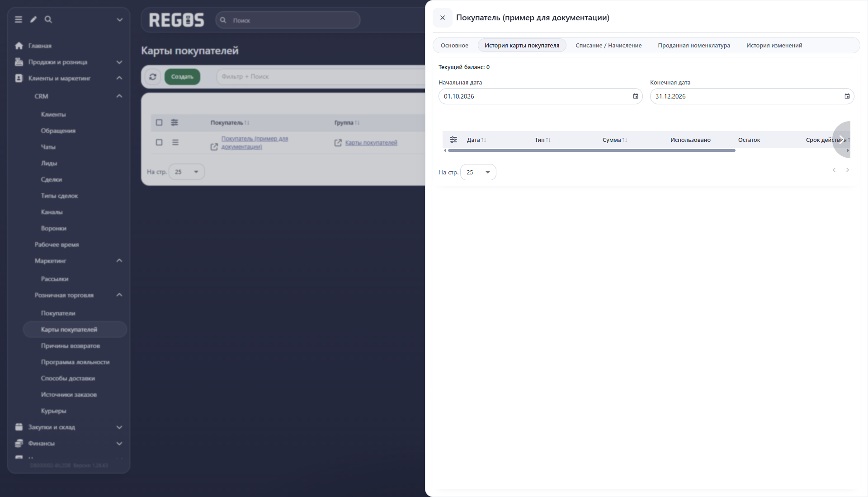Click the refresh icon next to Создать
Viewport: 868px width, 497px height.
click(153, 77)
